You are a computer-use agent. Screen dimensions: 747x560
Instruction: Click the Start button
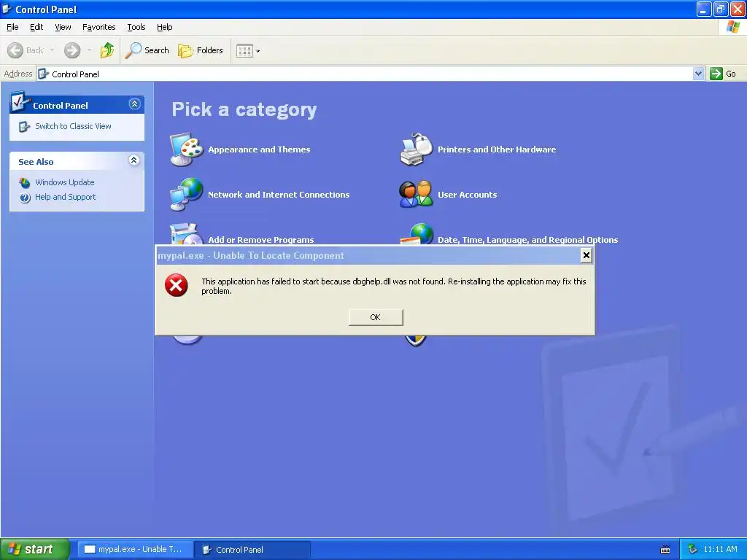click(x=34, y=550)
